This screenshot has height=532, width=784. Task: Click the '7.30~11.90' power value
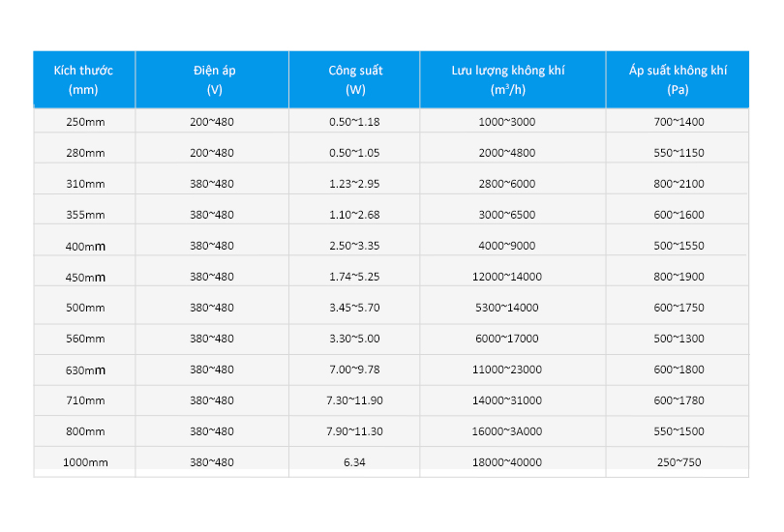(354, 400)
